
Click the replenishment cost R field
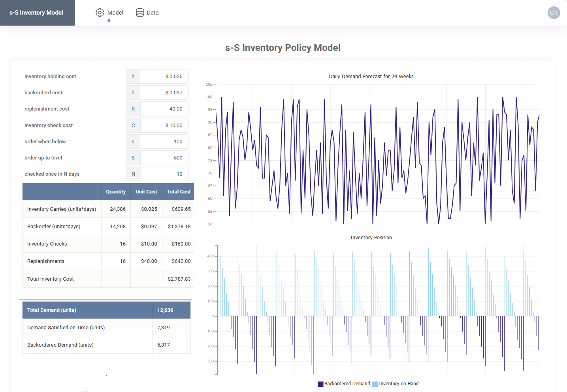point(164,109)
